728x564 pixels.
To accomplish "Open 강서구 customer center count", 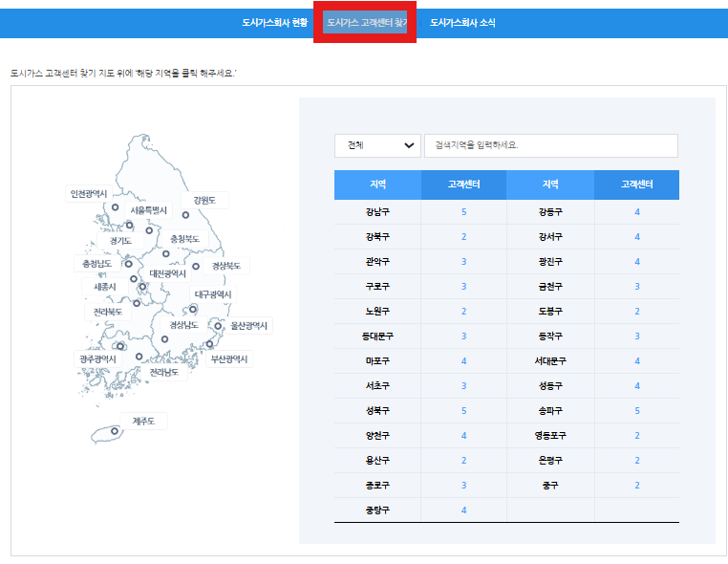I will [x=637, y=237].
